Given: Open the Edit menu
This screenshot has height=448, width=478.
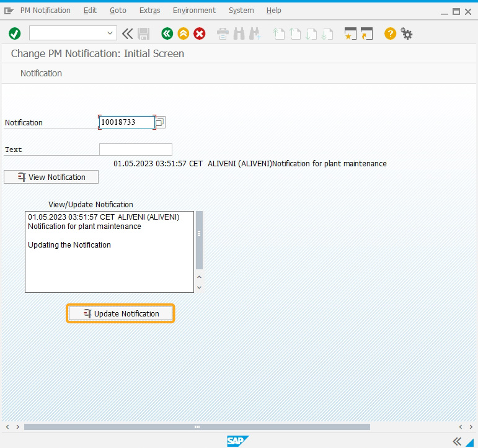Looking at the screenshot, I should (90, 11).
